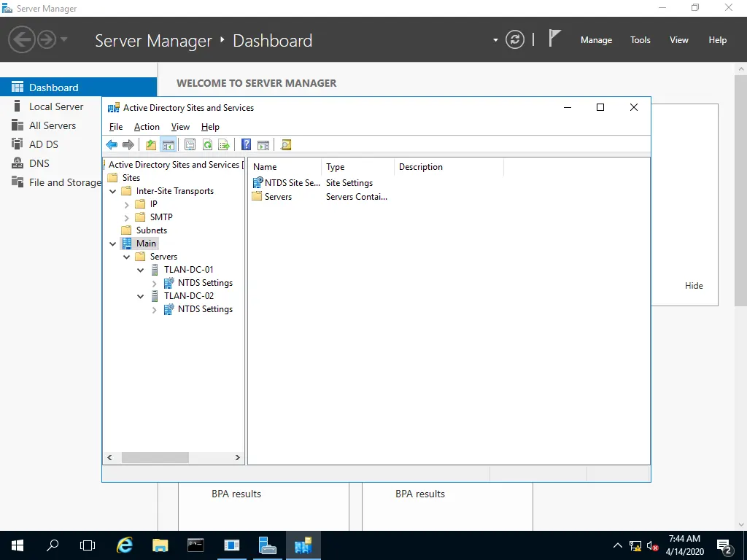Click the Windows Start button
This screenshot has width=747, height=560.
point(18,545)
